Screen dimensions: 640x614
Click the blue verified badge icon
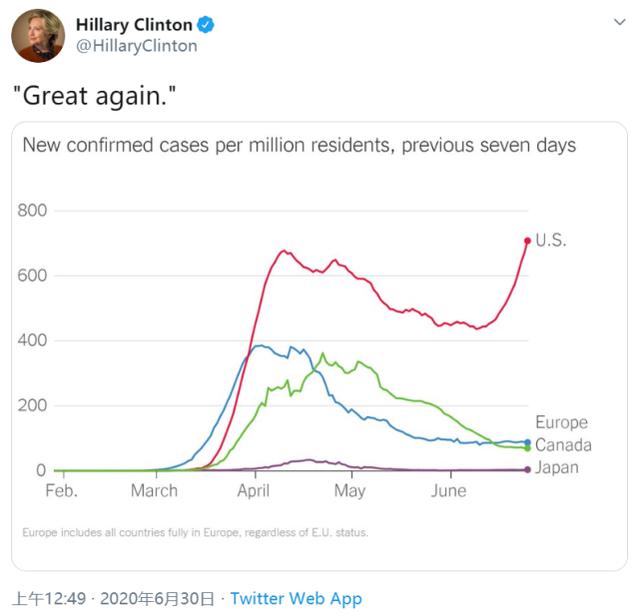[206, 25]
